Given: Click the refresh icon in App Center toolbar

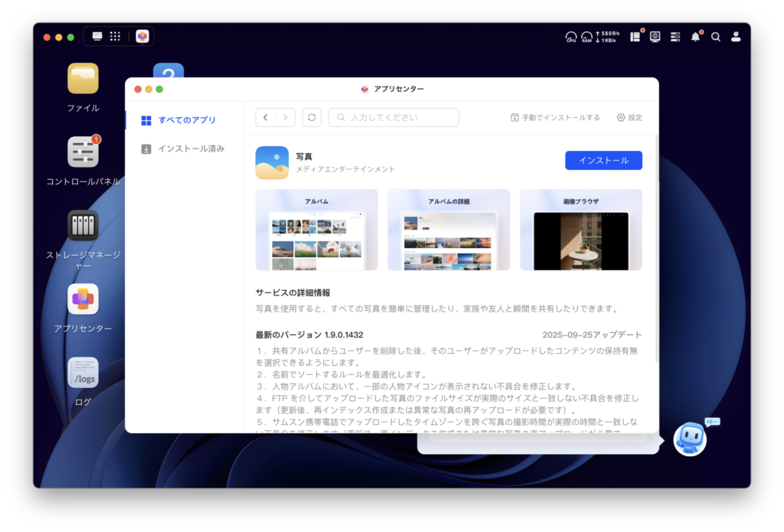Looking at the screenshot, I should click(312, 117).
